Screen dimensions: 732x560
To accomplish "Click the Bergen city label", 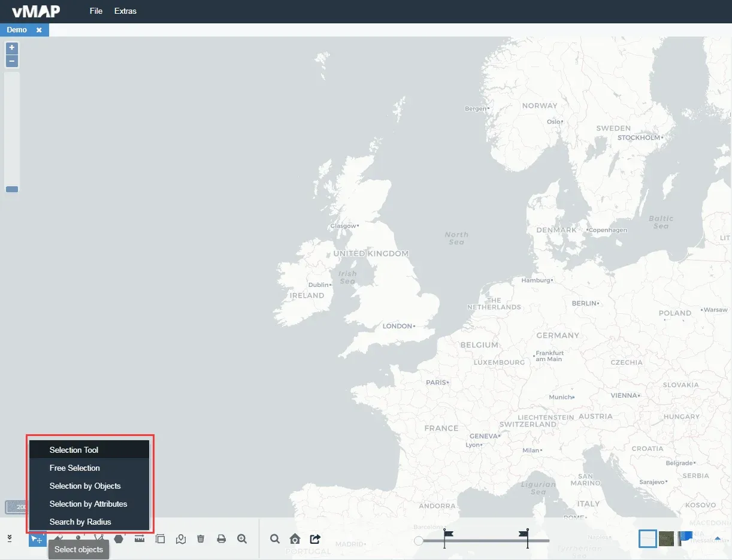I will (x=476, y=109).
